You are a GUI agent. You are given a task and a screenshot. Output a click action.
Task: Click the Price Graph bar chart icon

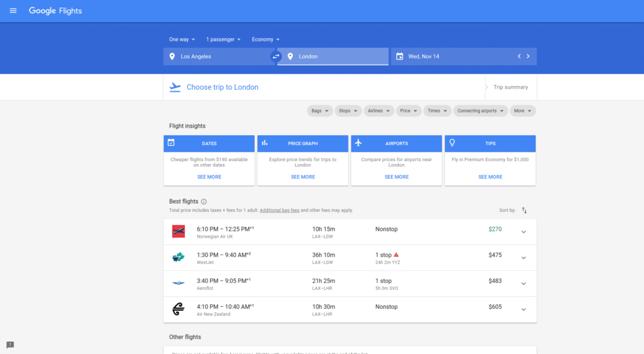[265, 143]
